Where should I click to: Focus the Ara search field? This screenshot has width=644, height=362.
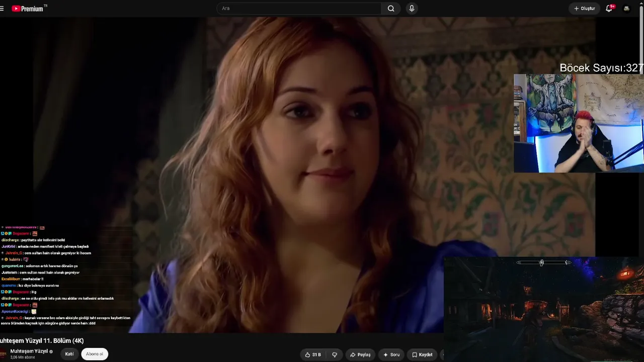click(299, 9)
